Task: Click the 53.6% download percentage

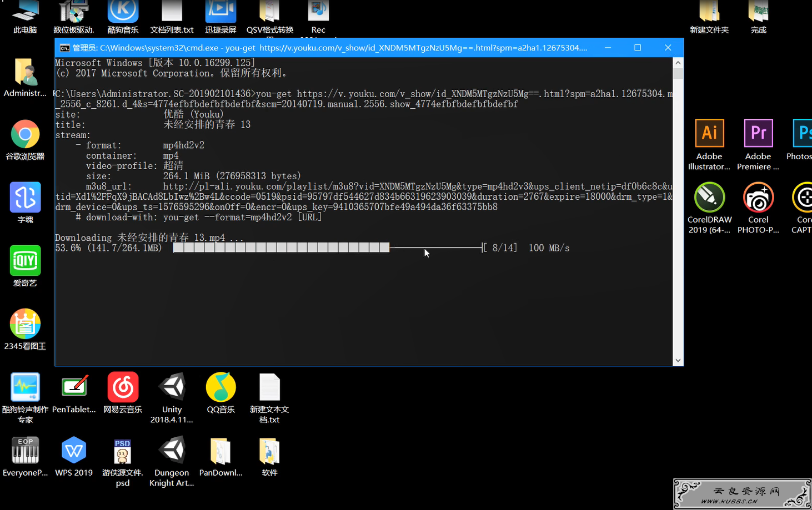Action: [68, 248]
